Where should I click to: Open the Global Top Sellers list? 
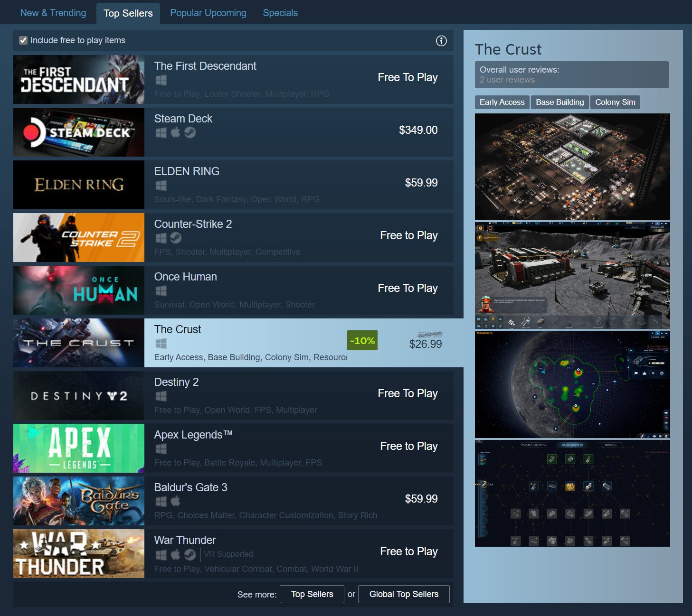[404, 594]
